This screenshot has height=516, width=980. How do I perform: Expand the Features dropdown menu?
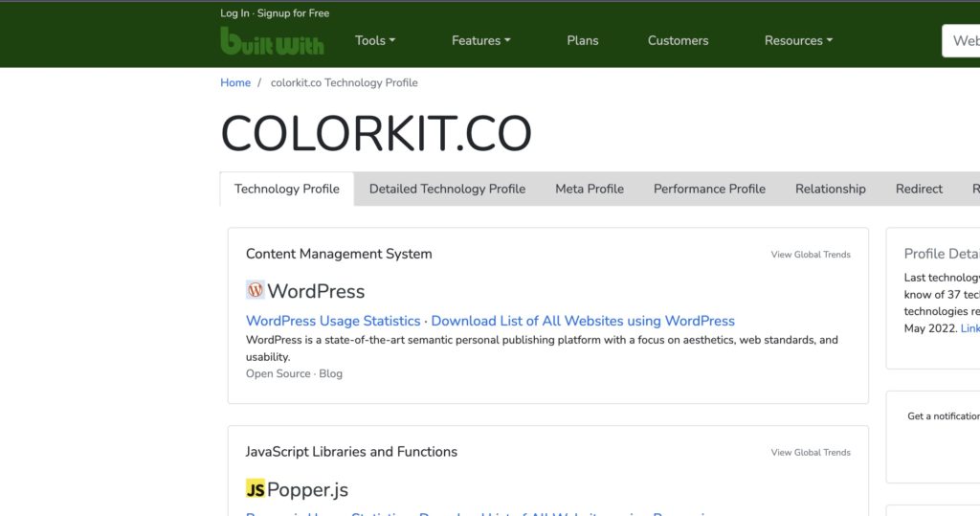[x=481, y=40]
